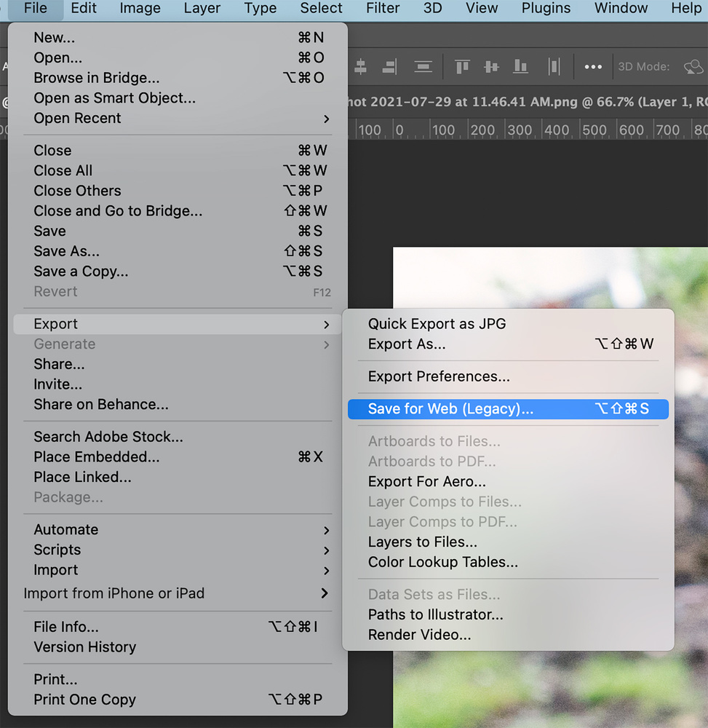The width and height of the screenshot is (708, 728).
Task: Click the horizontal ruler at 500
Action: coord(594,130)
